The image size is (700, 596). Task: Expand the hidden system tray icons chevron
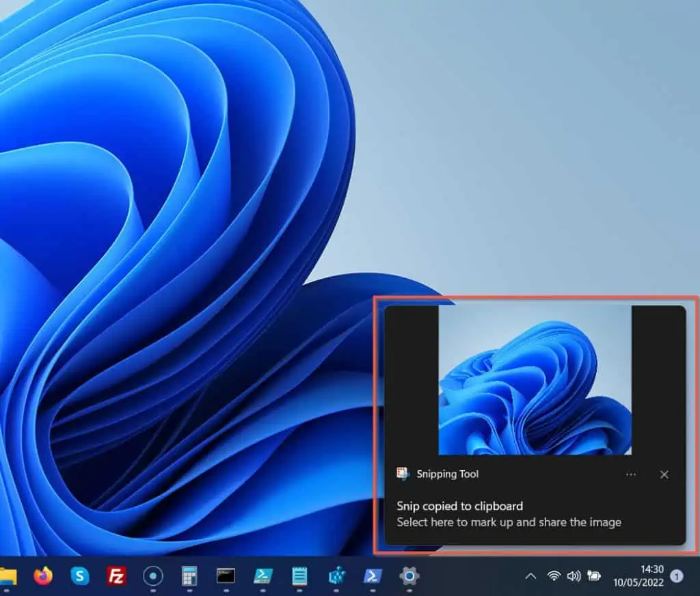click(530, 576)
